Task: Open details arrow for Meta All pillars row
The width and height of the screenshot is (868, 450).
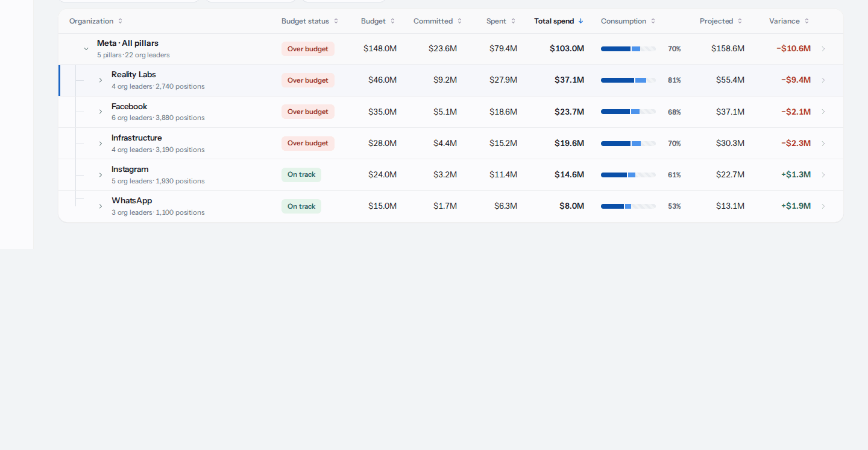Action: pos(823,49)
